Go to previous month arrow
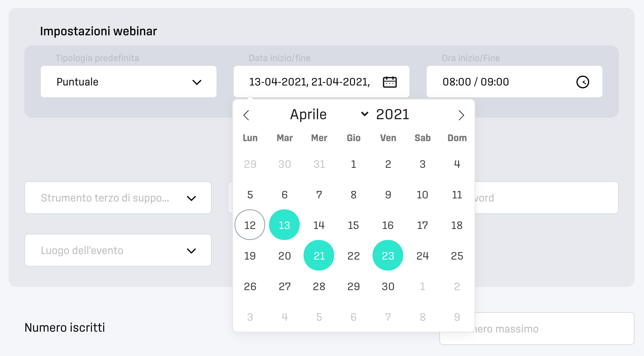The width and height of the screenshot is (644, 356). pos(246,115)
